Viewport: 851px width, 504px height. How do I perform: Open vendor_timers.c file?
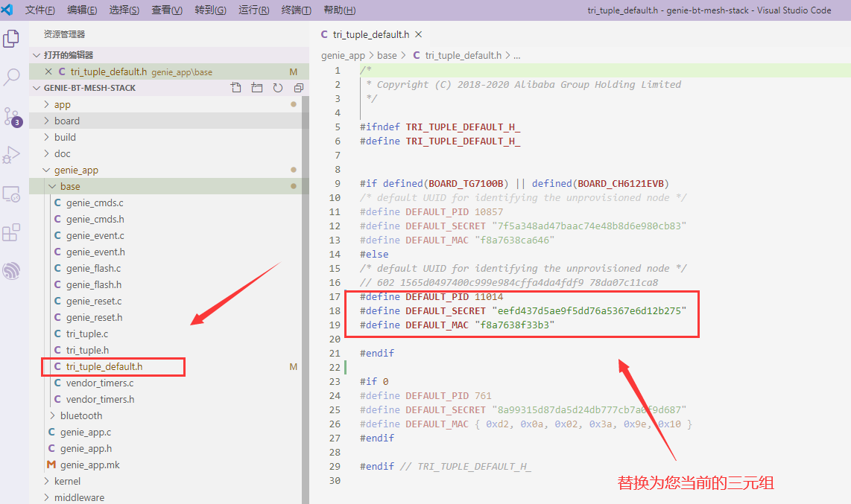point(100,383)
